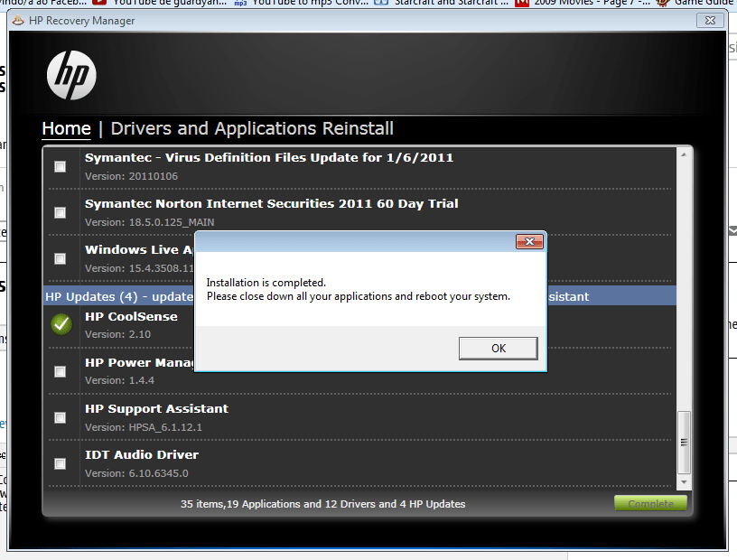Click 'Installation is completed.' message text
Viewport: 737px width, 560px height.
click(266, 283)
